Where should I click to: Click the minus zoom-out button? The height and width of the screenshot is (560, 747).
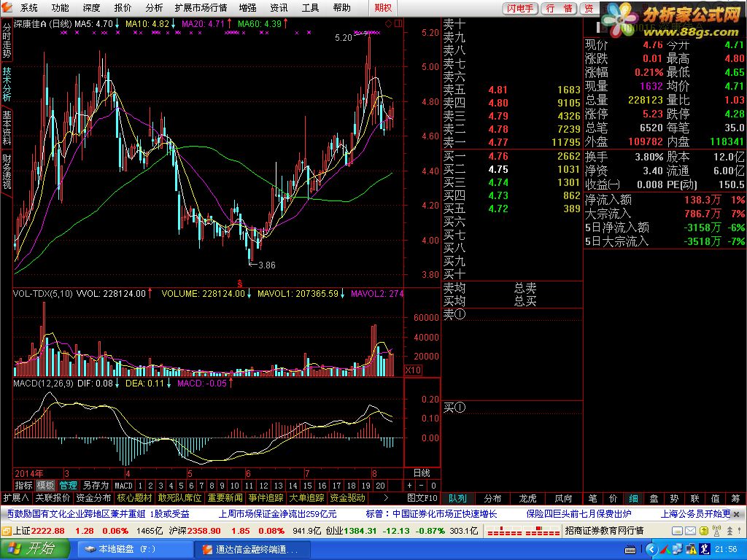421,486
